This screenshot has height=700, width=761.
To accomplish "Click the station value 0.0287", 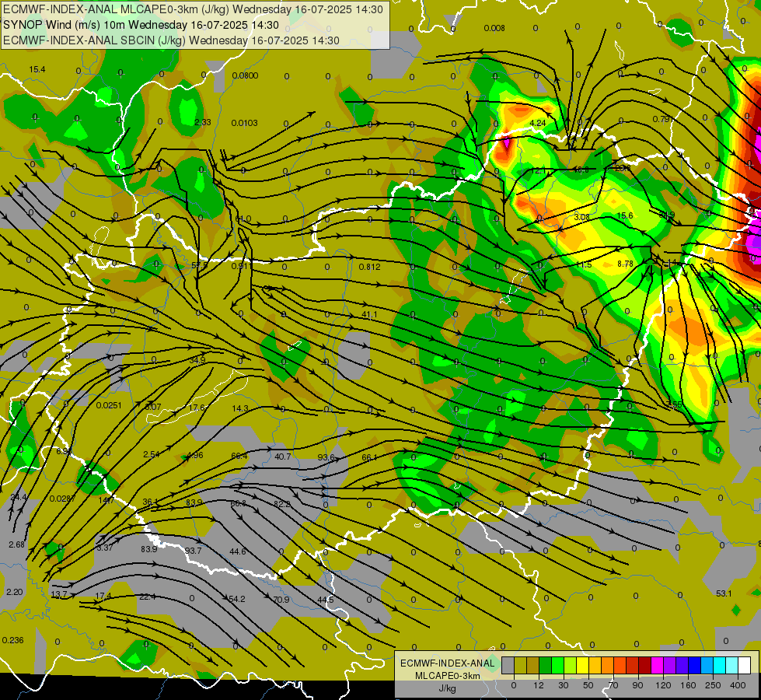I will click(63, 499).
